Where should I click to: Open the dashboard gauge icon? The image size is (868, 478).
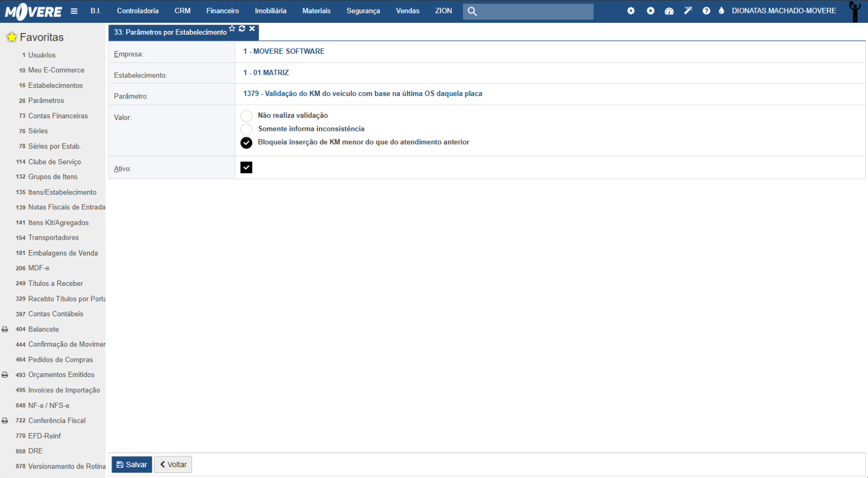coord(669,11)
